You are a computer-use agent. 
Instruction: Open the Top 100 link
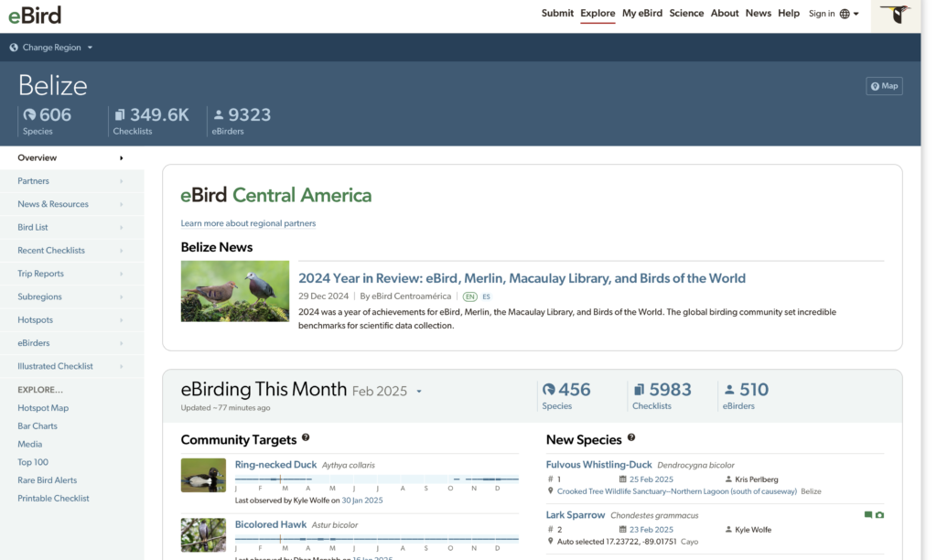33,462
